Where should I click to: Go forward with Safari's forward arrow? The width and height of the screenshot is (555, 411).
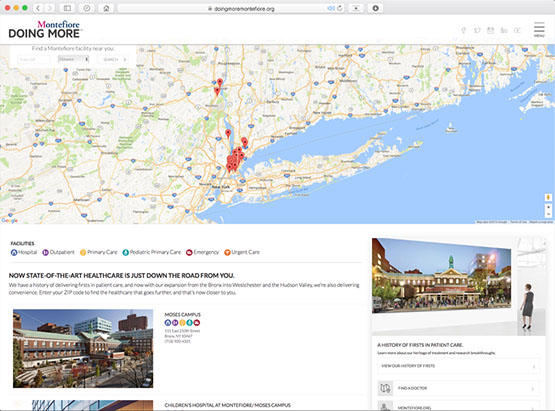coord(50,8)
